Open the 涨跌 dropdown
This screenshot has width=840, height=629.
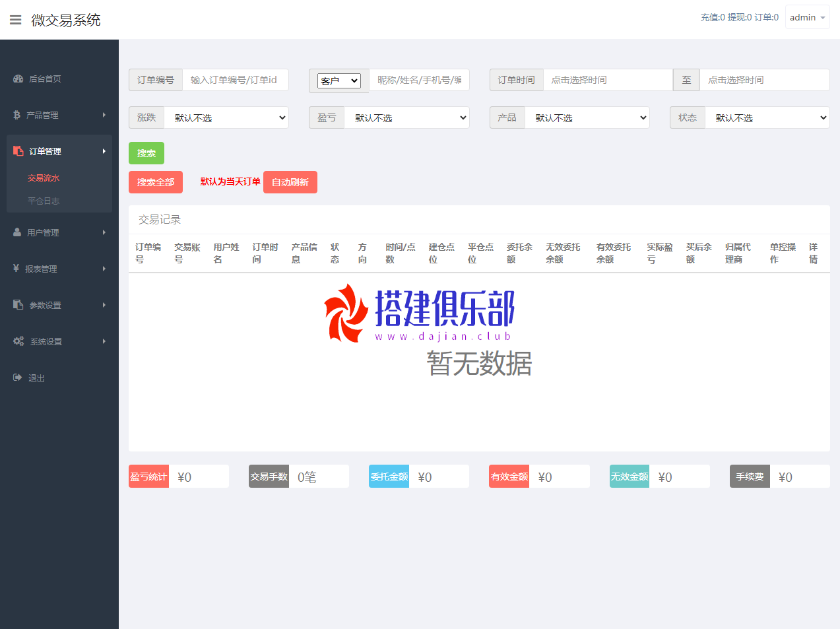pyautogui.click(x=226, y=117)
